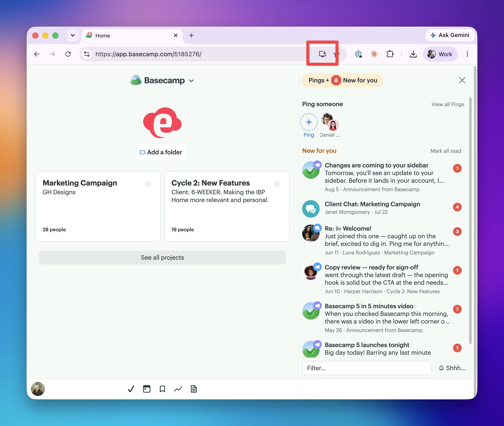
Task: Click Luna Rodriguez's avatar on the Welcome notification
Action: 311,233
